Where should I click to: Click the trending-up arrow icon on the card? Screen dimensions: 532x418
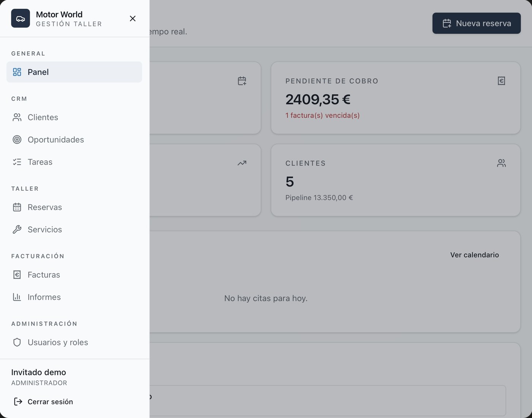(x=242, y=163)
